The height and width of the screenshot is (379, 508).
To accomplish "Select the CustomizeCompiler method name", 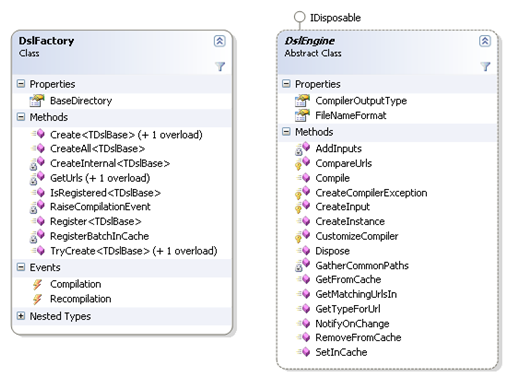I will [x=357, y=236].
